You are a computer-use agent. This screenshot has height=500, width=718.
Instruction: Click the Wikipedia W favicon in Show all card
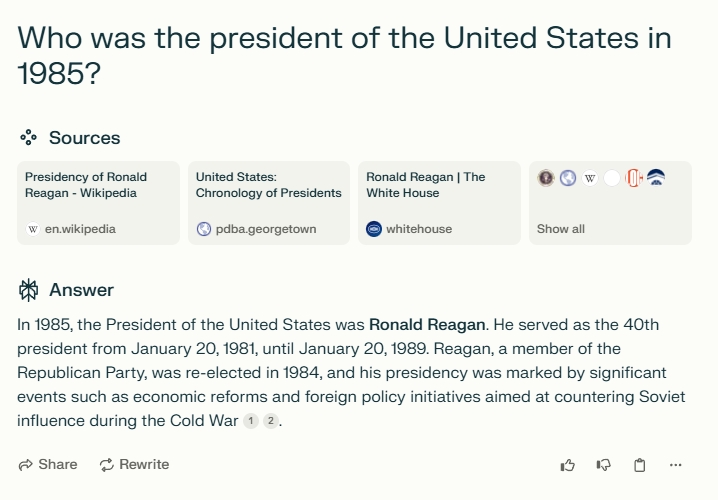tap(590, 178)
